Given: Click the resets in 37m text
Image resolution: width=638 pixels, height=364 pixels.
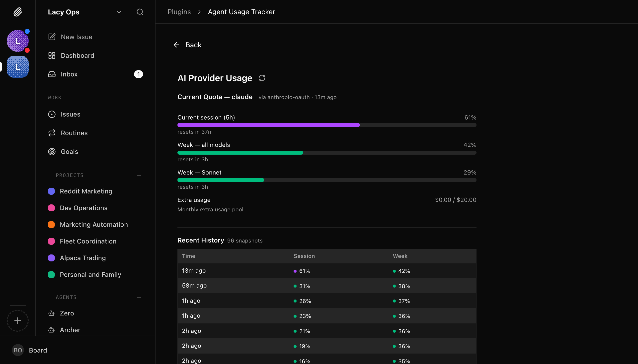Looking at the screenshot, I should click(195, 132).
